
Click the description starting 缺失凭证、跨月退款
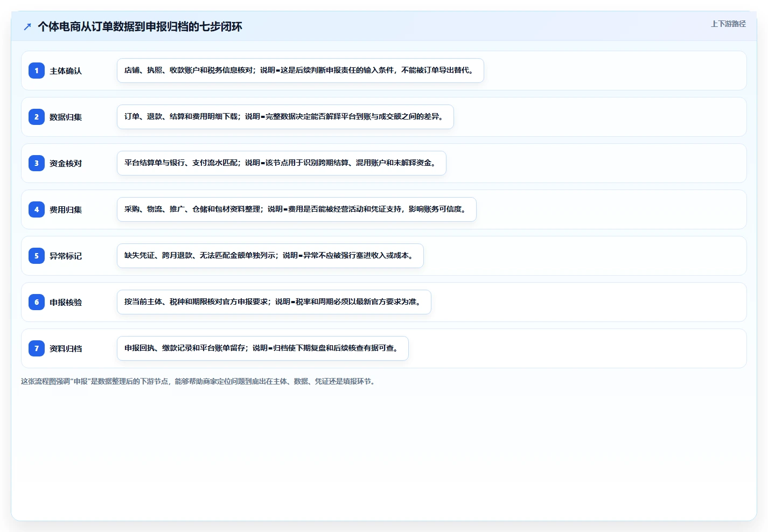270,256
